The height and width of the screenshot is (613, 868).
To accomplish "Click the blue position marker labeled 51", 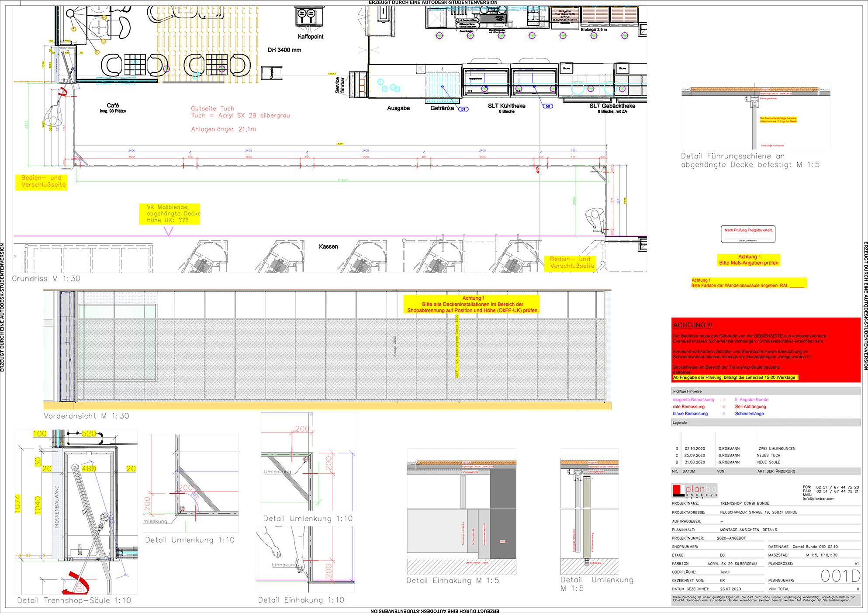I will (x=463, y=109).
